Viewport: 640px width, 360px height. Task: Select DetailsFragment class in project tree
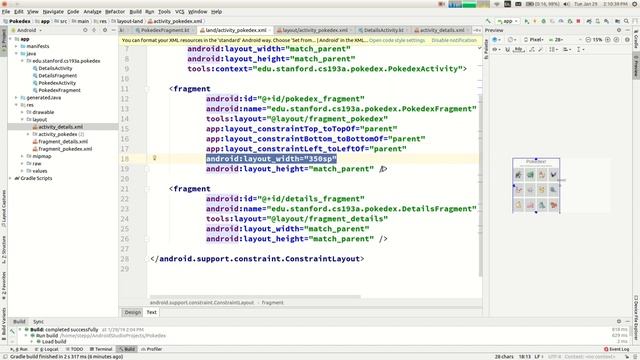pyautogui.click(x=55, y=76)
